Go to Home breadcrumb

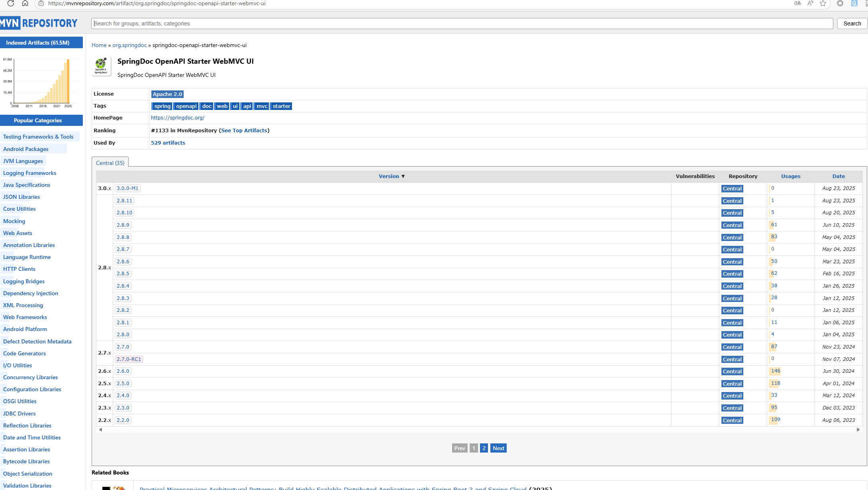[x=99, y=45]
